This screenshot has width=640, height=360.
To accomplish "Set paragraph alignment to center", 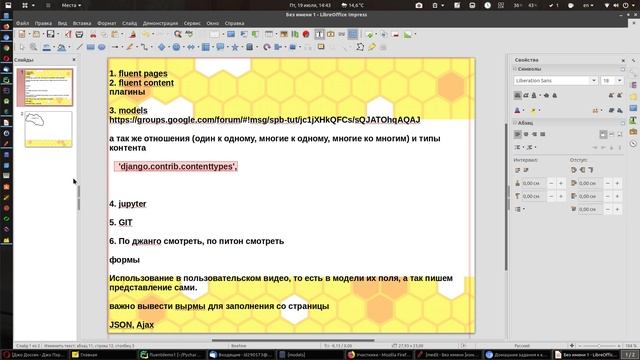I will coord(526,134).
